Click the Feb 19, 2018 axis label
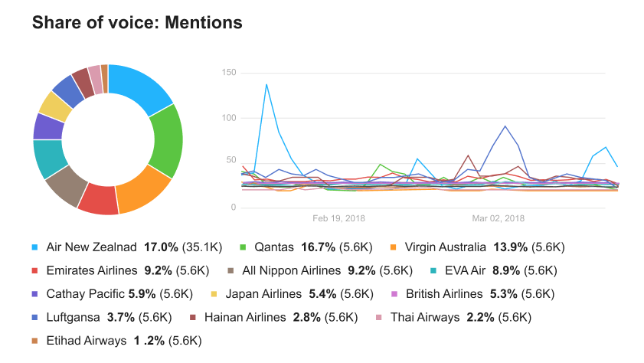Screen dimensions: 644x363 coord(338,218)
